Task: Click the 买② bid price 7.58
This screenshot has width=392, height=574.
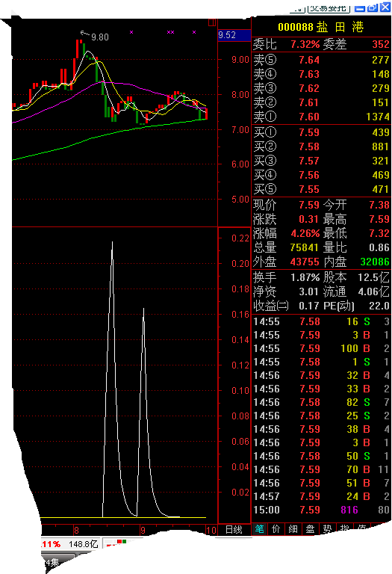Action: coord(309,146)
